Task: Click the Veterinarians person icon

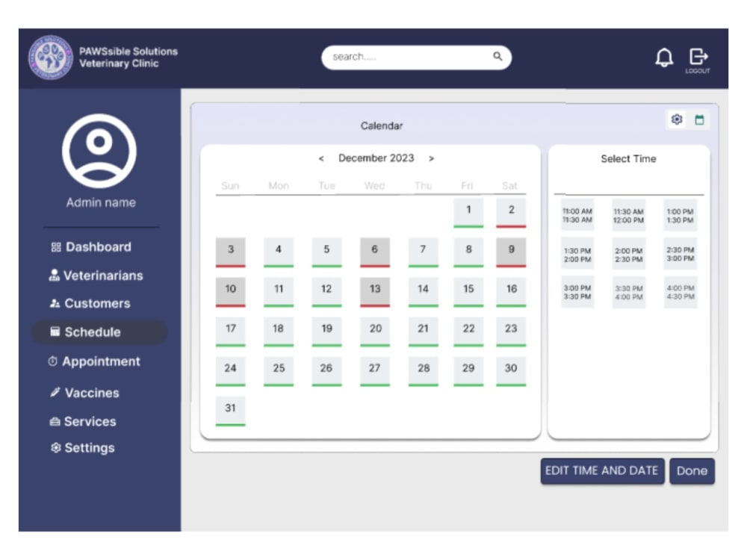Action: coord(55,276)
